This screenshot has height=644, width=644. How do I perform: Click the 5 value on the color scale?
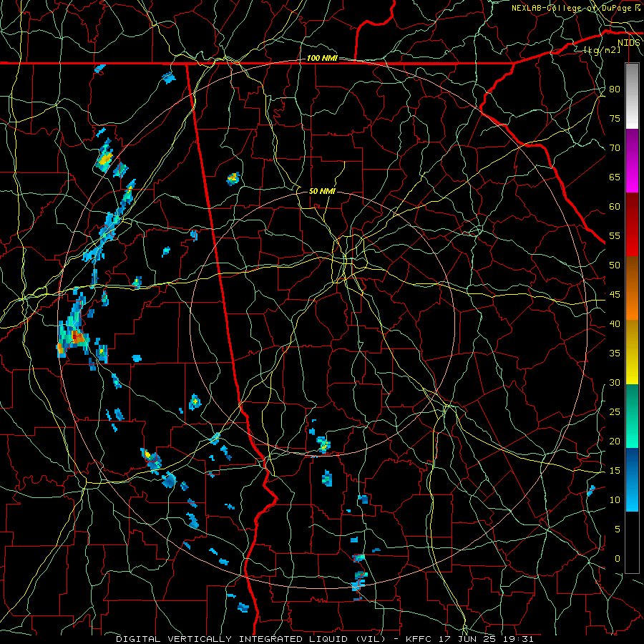[x=618, y=530]
